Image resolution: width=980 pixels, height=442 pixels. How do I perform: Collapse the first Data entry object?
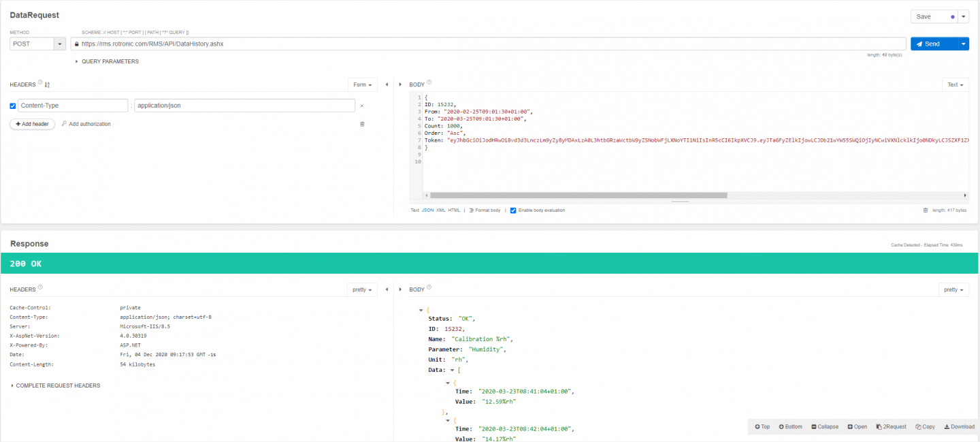tap(448, 383)
